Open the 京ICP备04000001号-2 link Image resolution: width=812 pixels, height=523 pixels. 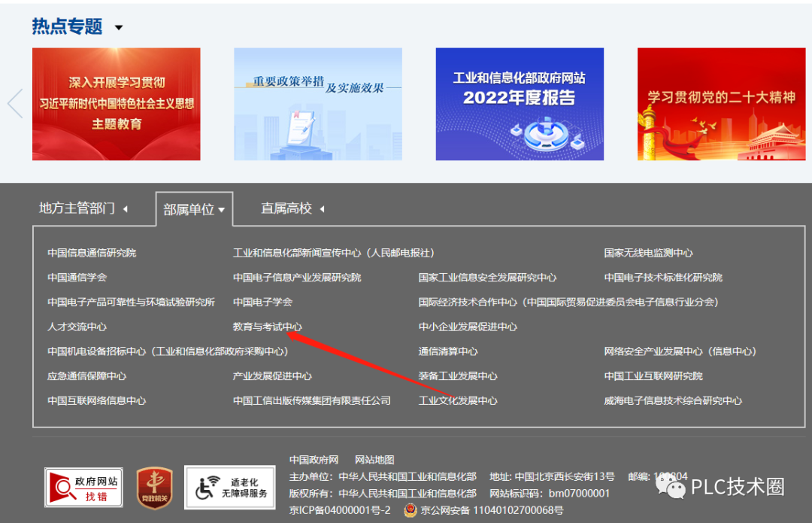click(340, 510)
